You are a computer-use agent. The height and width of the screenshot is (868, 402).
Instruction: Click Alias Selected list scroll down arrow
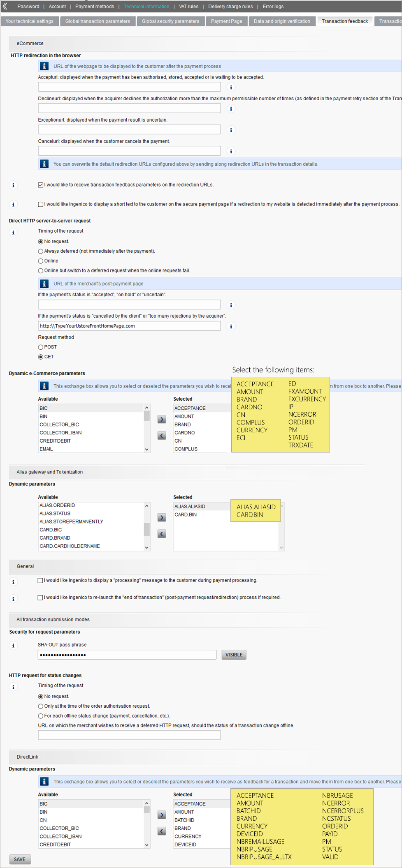[281, 547]
